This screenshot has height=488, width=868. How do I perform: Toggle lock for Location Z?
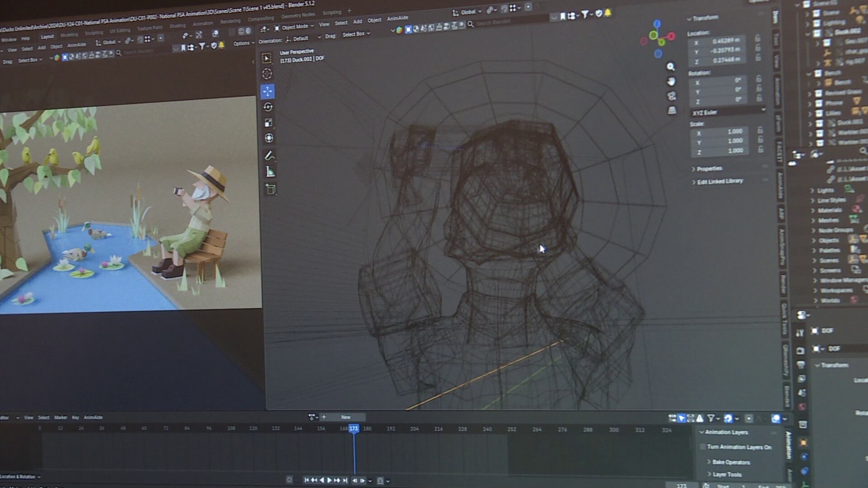click(x=759, y=57)
